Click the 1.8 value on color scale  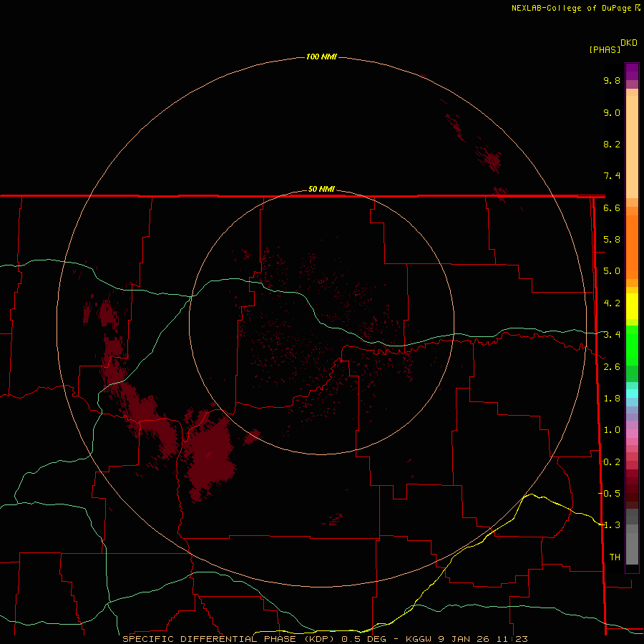pos(612,399)
